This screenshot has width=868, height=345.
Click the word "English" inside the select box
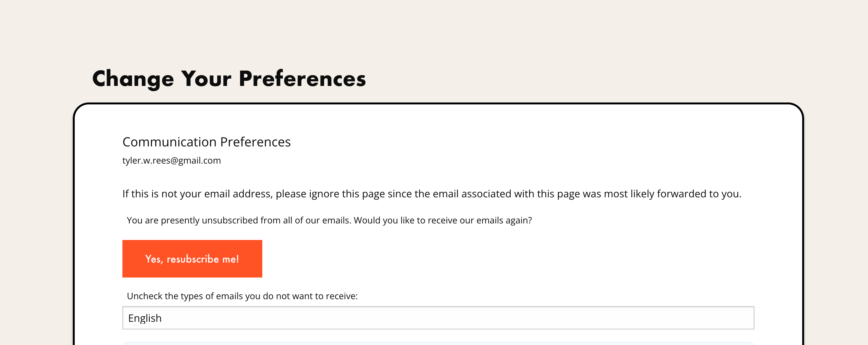(x=145, y=318)
